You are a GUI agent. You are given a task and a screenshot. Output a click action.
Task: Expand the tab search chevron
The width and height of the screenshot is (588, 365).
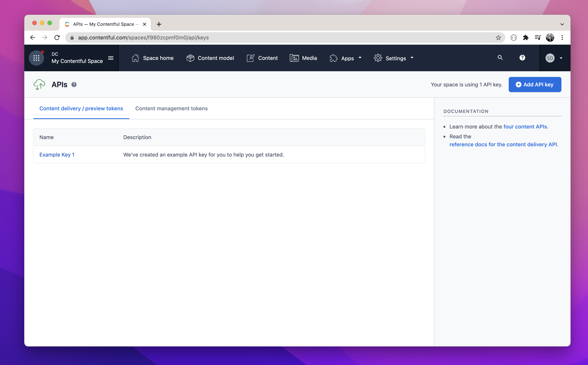pos(562,24)
